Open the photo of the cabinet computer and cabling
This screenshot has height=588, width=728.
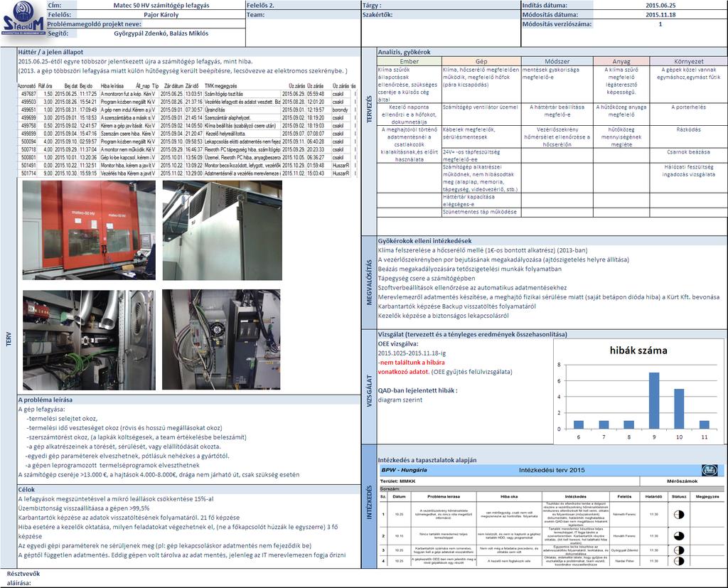(x=221, y=340)
